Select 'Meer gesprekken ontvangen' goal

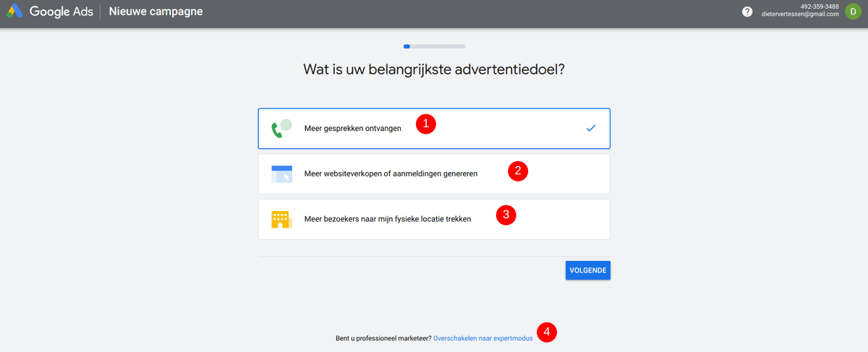434,129
